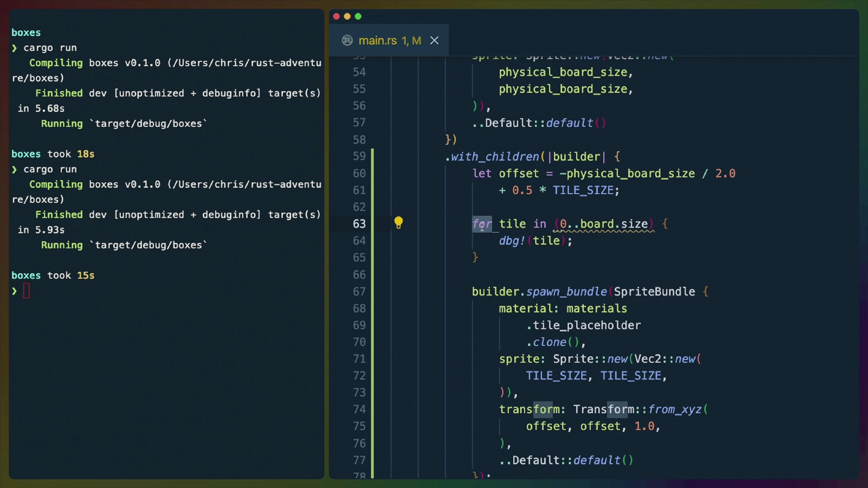This screenshot has width=868, height=488.
Task: Click the TILE_SIZE constant on line 61
Action: point(583,190)
